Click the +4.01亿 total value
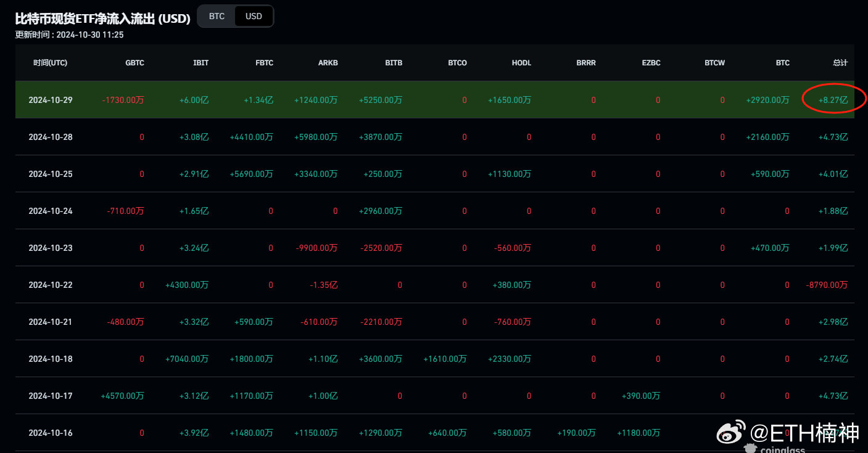The image size is (868, 453). click(833, 174)
